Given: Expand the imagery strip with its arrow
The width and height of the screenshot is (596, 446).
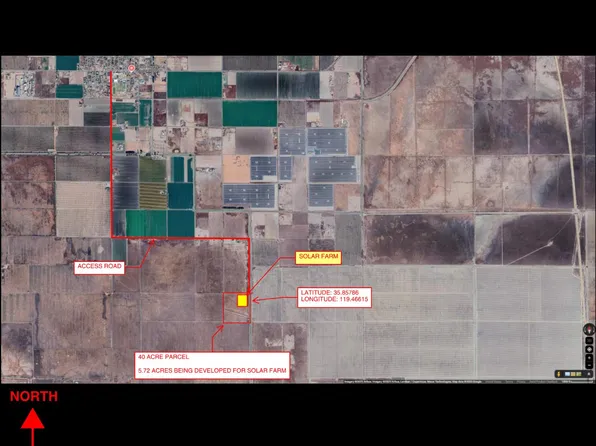Looking at the screenshot, I should [x=589, y=374].
